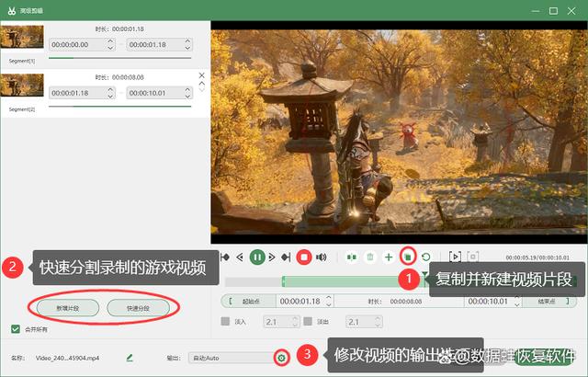The image size is (588, 377).
Task: Play the selected segment bracket-play icon
Action: (455, 257)
